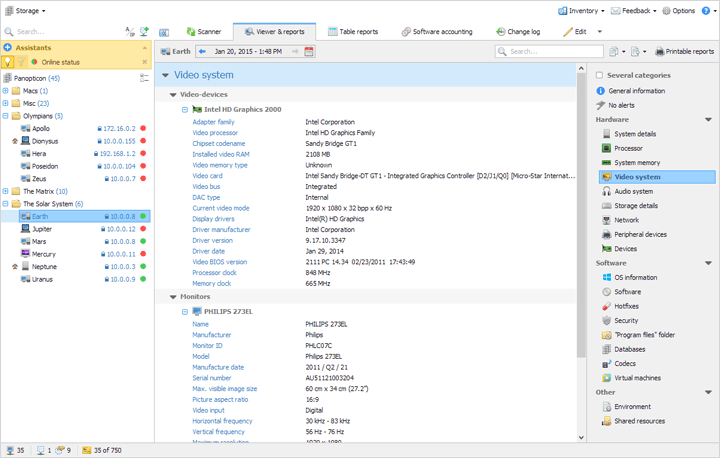Click the Options button
720x458 pixels.
tap(679, 11)
